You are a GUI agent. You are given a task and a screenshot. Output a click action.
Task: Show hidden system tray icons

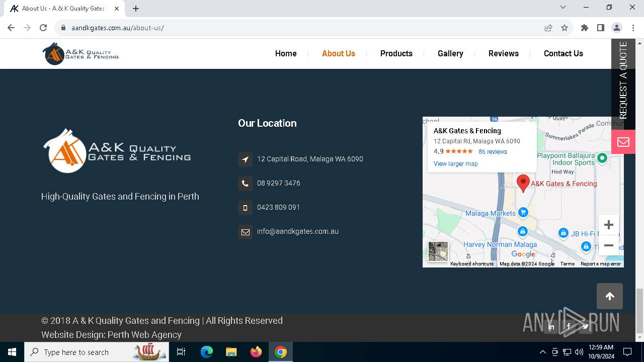click(x=542, y=352)
